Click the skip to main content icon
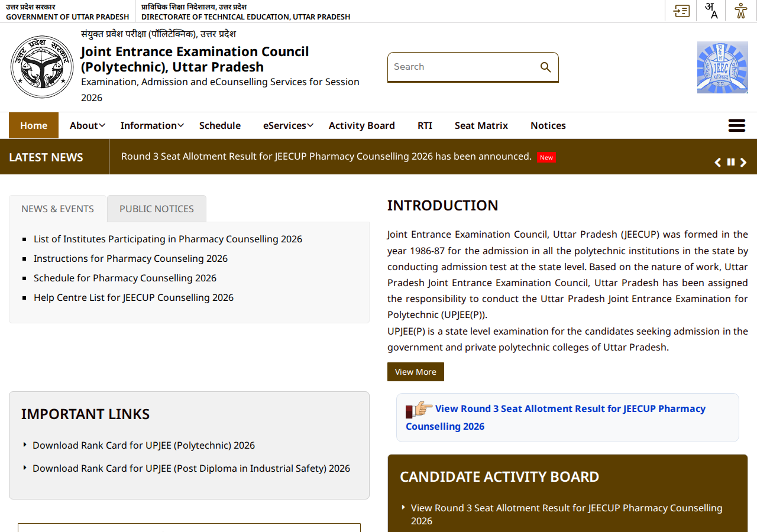 pyautogui.click(x=681, y=11)
